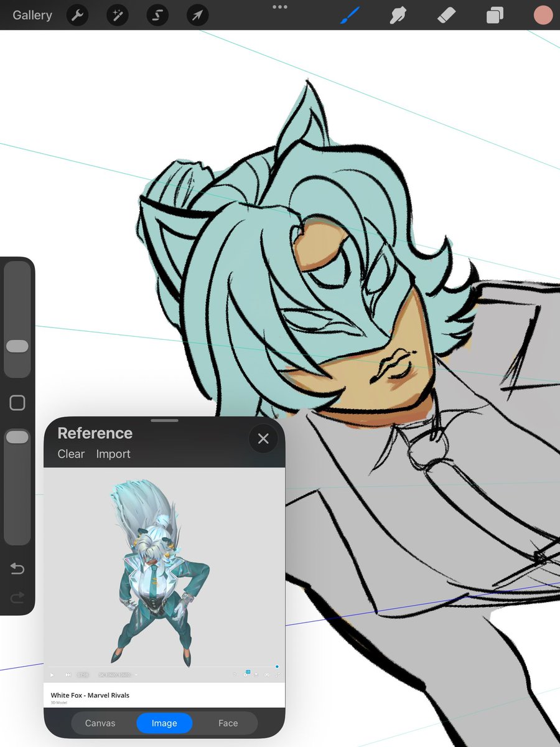The image size is (560, 747).
Task: Tap the three-dot menu at top center
Action: (x=280, y=7)
